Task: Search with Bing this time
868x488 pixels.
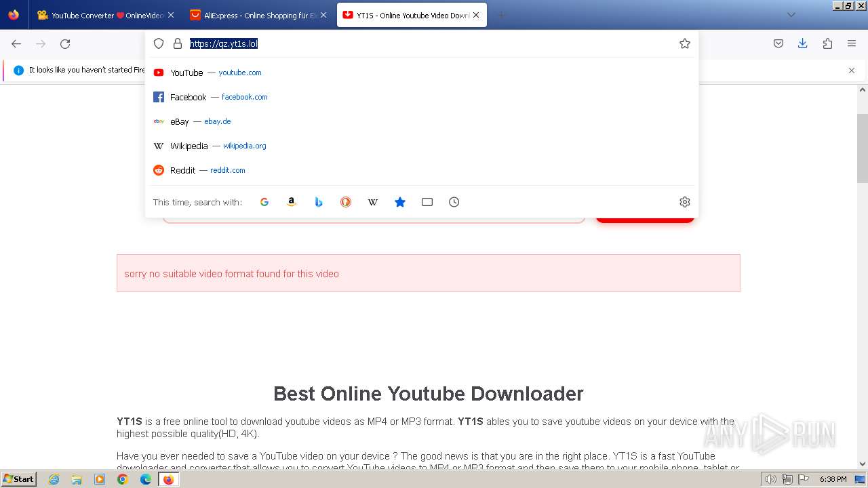Action: (x=319, y=202)
